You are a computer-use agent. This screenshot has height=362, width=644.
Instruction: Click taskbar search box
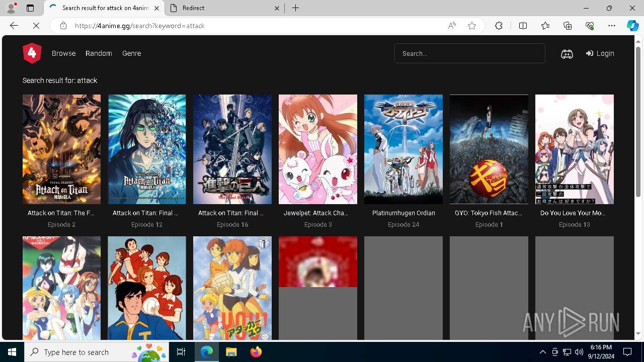(97, 352)
